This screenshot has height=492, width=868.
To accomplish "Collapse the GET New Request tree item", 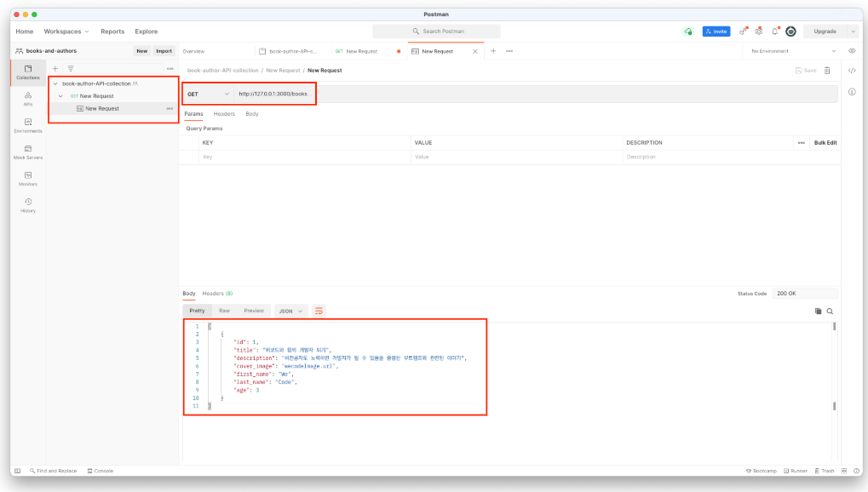I will 60,96.
